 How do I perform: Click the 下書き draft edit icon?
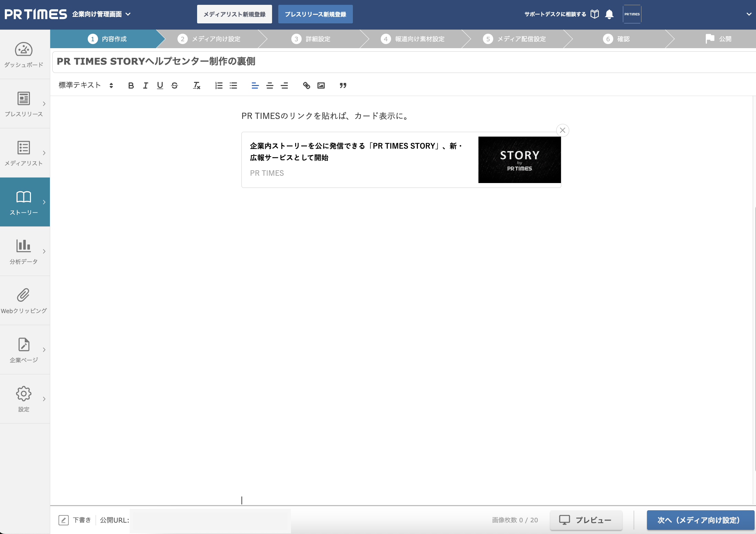(x=64, y=520)
